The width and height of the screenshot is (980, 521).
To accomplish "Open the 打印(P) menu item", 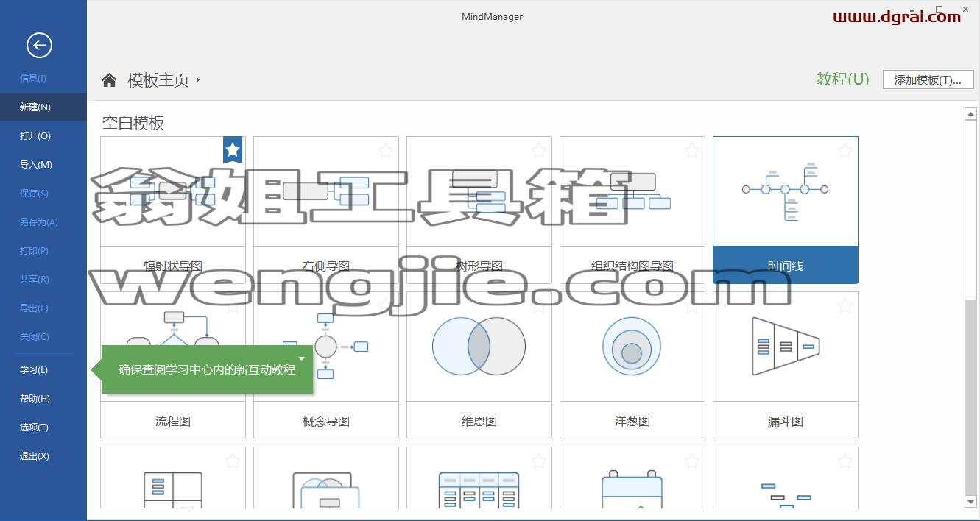I will point(43,250).
